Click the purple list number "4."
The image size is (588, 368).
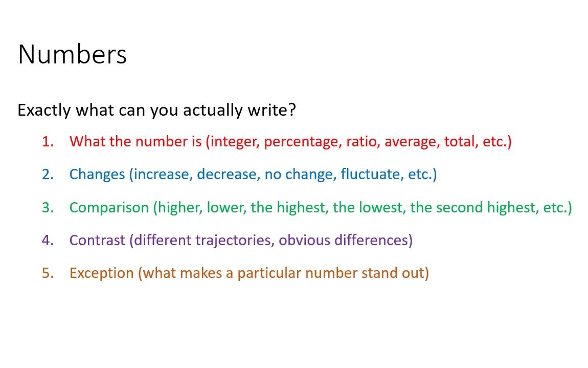click(48, 240)
